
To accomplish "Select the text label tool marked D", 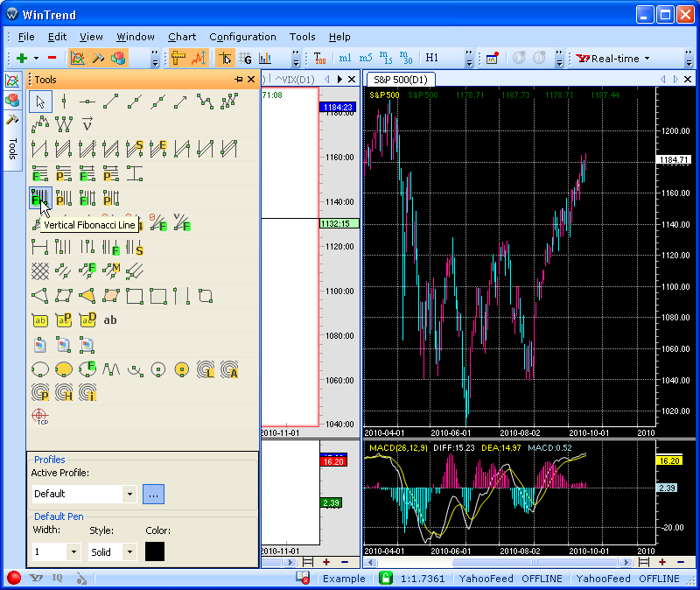I will (87, 320).
